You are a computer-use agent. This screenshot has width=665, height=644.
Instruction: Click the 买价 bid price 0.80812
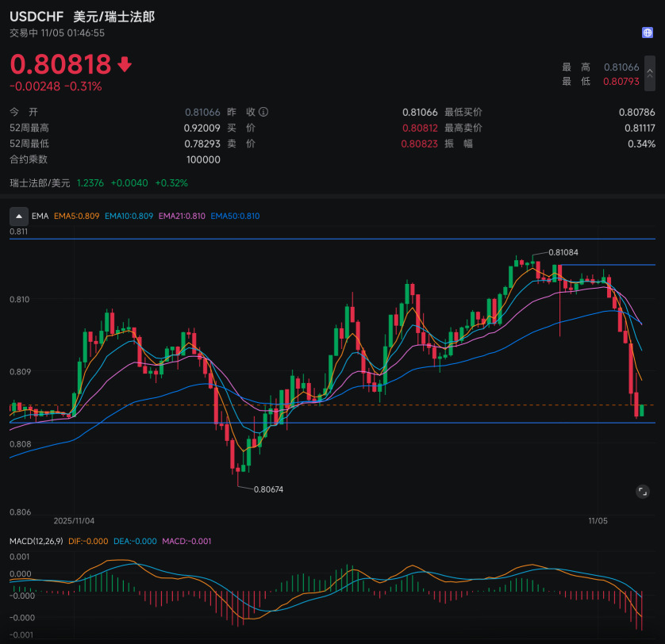point(420,128)
